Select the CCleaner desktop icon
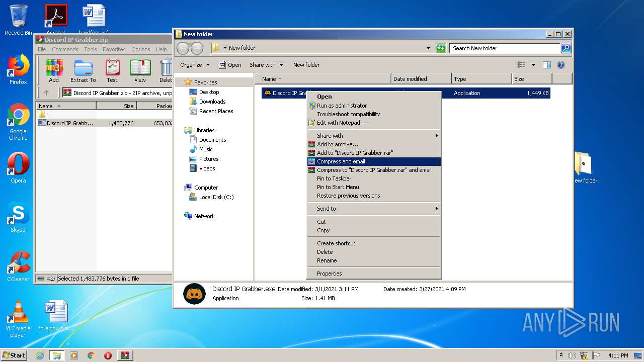Viewport: 644px width, 362px height. click(x=18, y=266)
